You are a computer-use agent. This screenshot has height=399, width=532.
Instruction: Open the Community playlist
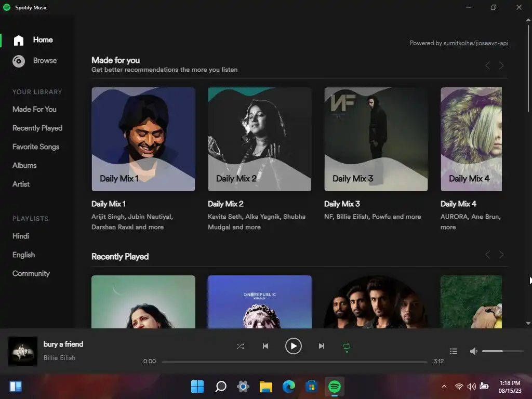pos(31,273)
